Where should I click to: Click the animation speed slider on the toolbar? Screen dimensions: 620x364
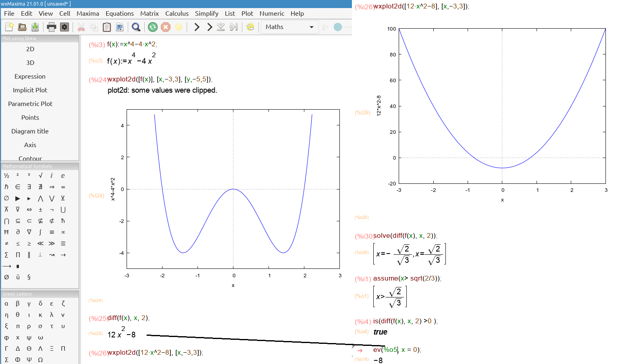337,27
